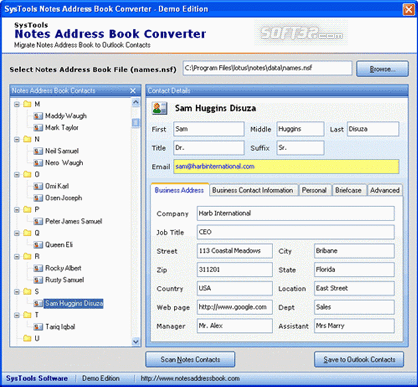Click the Job Title field showing CEO
This screenshot has width=419, height=388.
[296, 232]
